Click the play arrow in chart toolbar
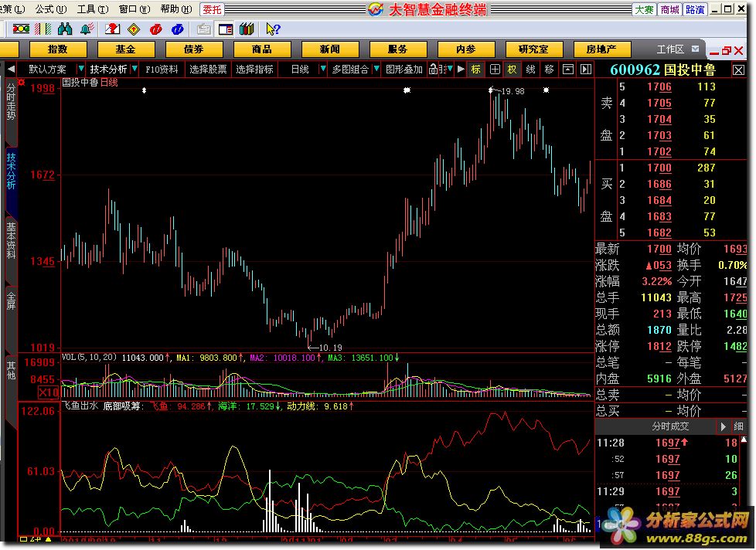756x550 pixels. (461, 70)
